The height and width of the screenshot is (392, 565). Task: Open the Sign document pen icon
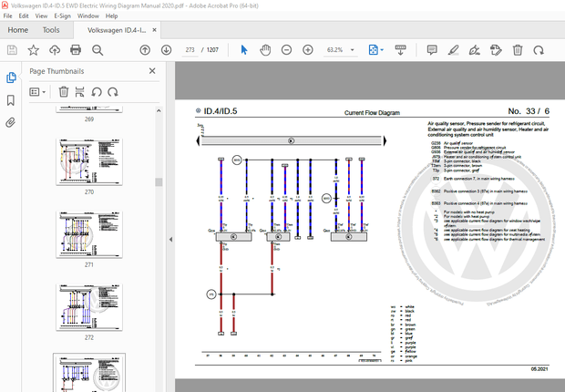tap(474, 50)
